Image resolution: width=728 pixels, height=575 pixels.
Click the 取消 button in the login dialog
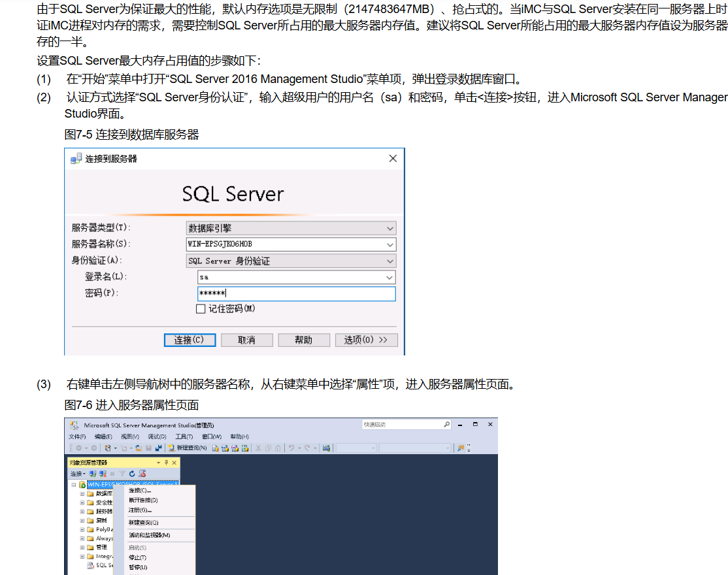(246, 340)
